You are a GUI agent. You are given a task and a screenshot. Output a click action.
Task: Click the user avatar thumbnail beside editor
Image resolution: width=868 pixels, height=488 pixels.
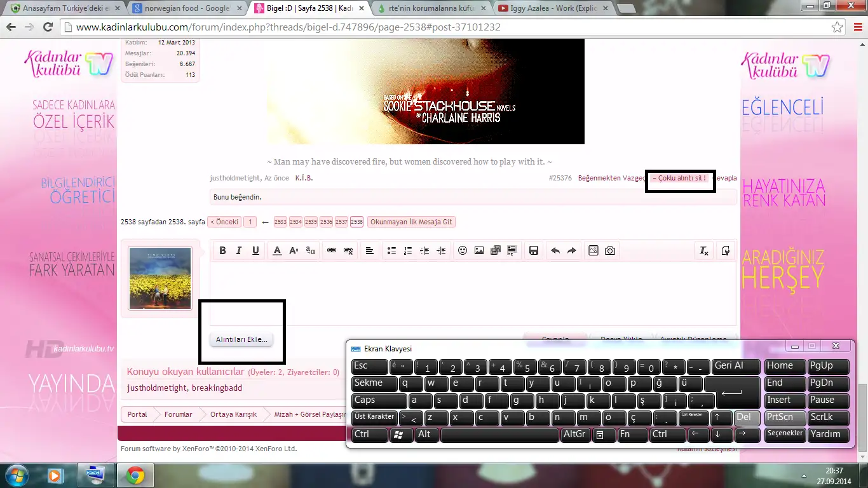coord(160,278)
